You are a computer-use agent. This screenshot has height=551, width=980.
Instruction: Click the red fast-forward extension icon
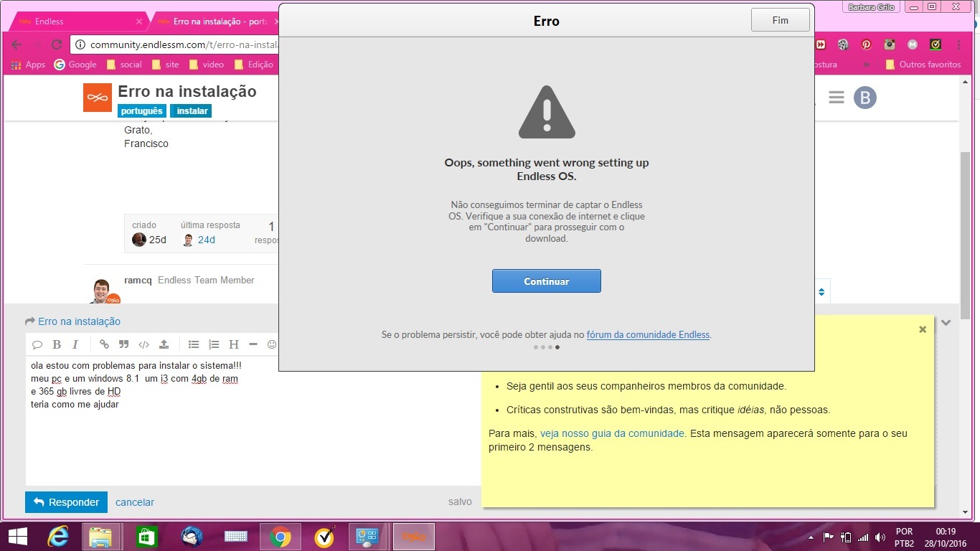tap(821, 44)
